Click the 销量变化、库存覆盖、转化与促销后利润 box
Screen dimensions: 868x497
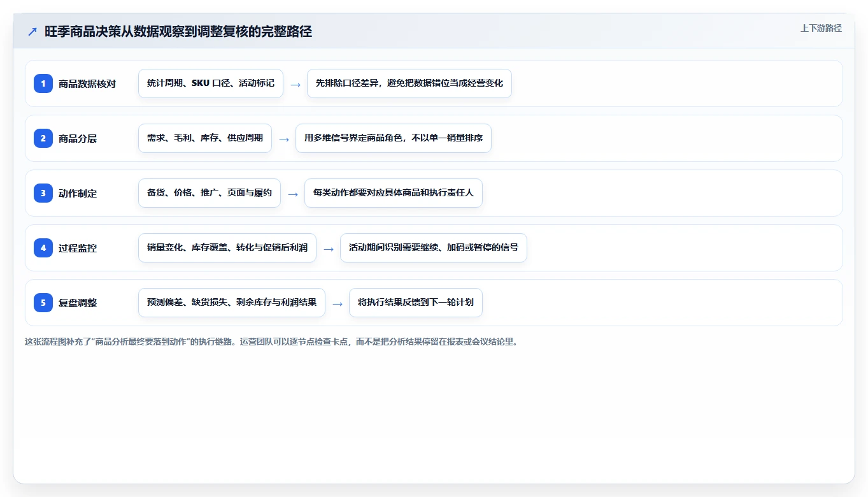click(227, 248)
